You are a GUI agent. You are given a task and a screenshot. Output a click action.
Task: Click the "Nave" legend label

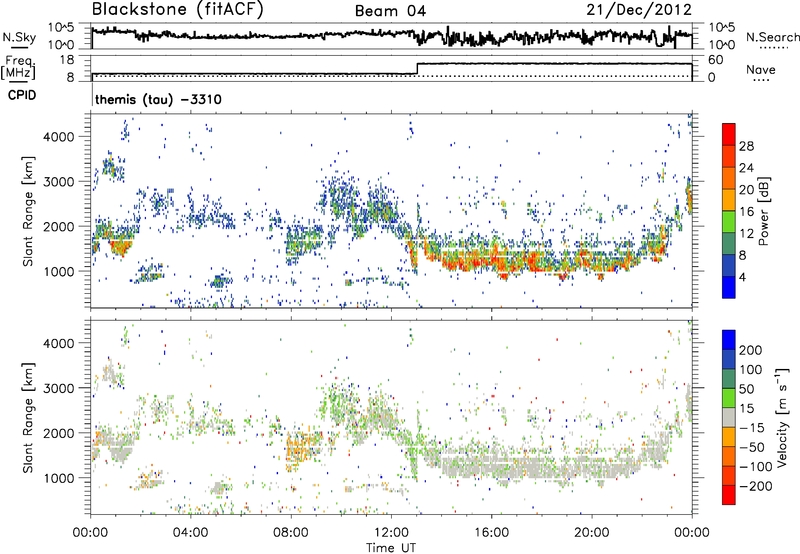[761, 69]
